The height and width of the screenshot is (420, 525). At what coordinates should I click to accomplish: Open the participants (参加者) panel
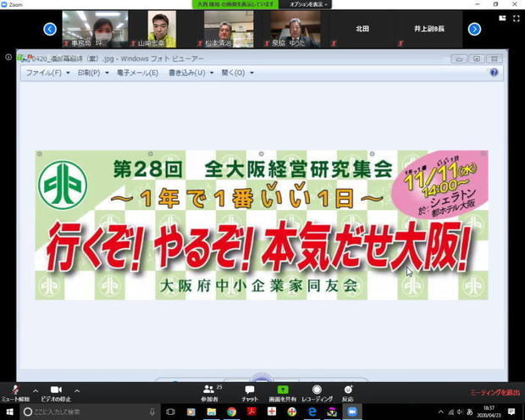pyautogui.click(x=210, y=393)
